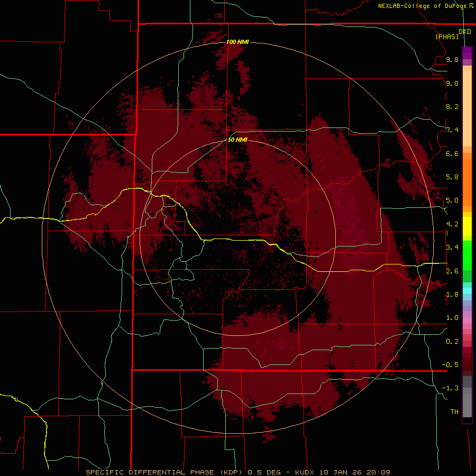Screen dimensions: 476x476
Task: Click the 9.8 value on color scale
Action: point(452,59)
